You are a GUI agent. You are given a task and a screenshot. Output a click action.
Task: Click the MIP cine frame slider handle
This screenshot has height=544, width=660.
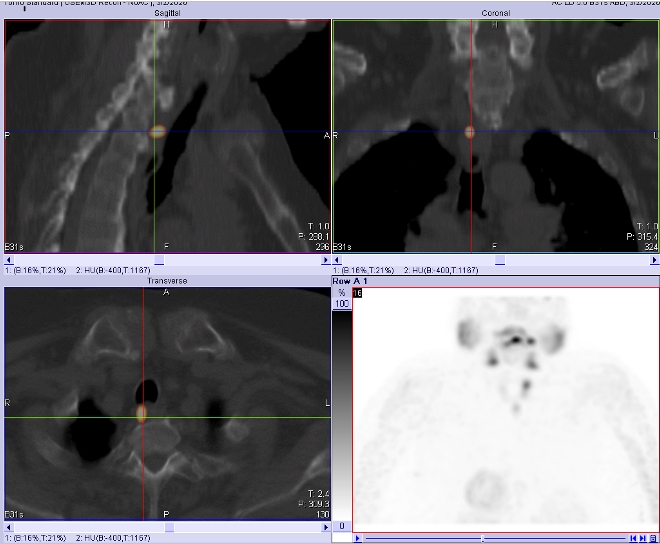pyautogui.click(x=482, y=538)
